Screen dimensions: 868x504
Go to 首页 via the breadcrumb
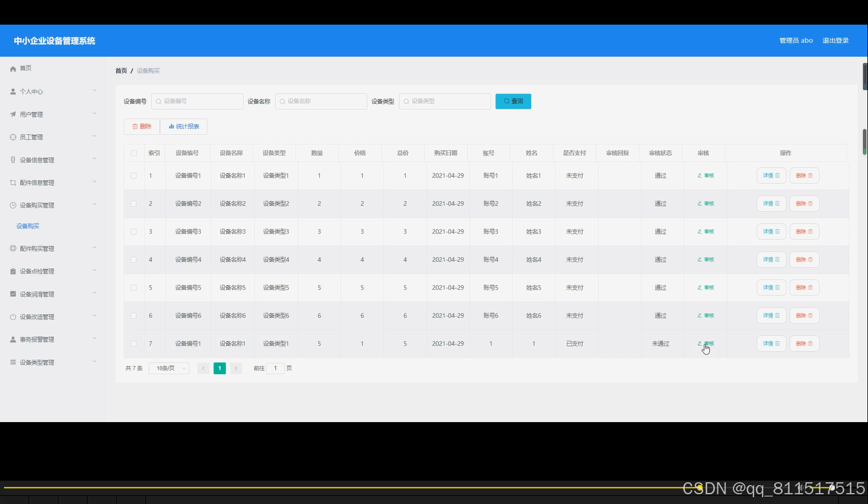tap(121, 71)
